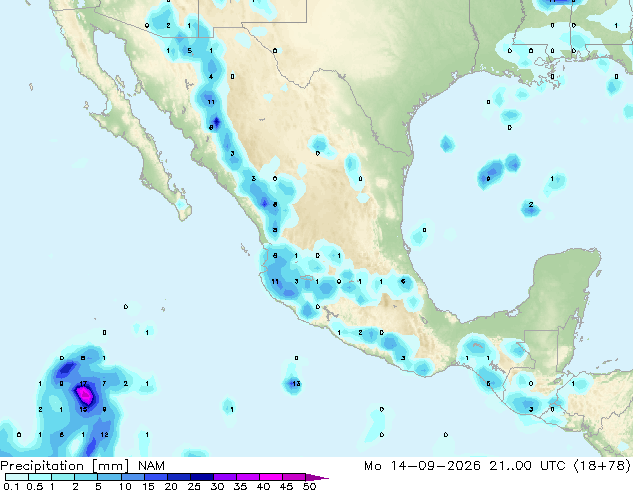The height and width of the screenshot is (490, 634).
Task: Click the 7 value right of the 17
Action: coord(104,384)
